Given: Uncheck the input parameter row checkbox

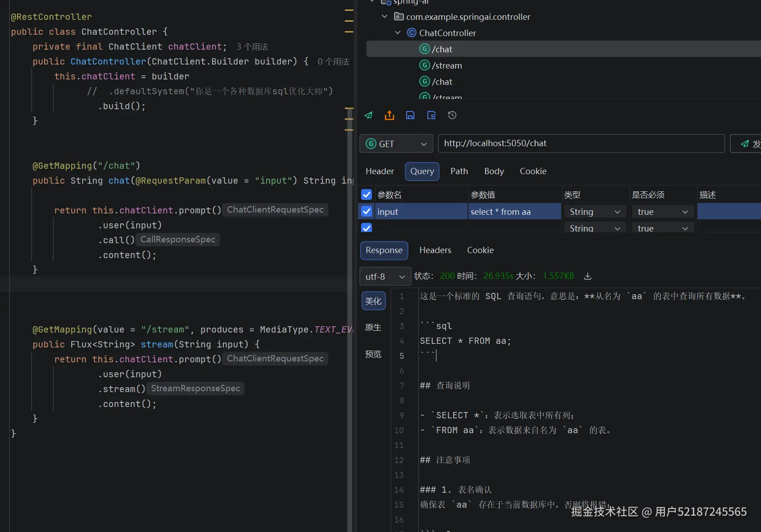Looking at the screenshot, I should (367, 211).
